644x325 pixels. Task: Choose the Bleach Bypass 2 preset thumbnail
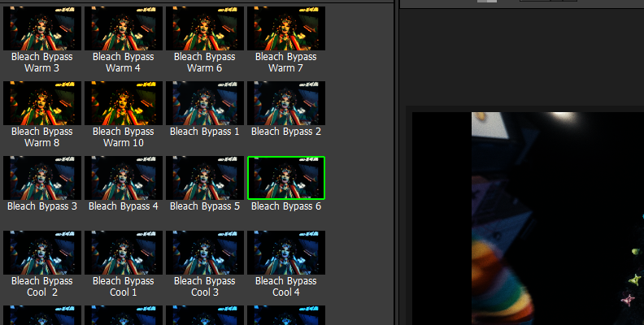coord(286,103)
